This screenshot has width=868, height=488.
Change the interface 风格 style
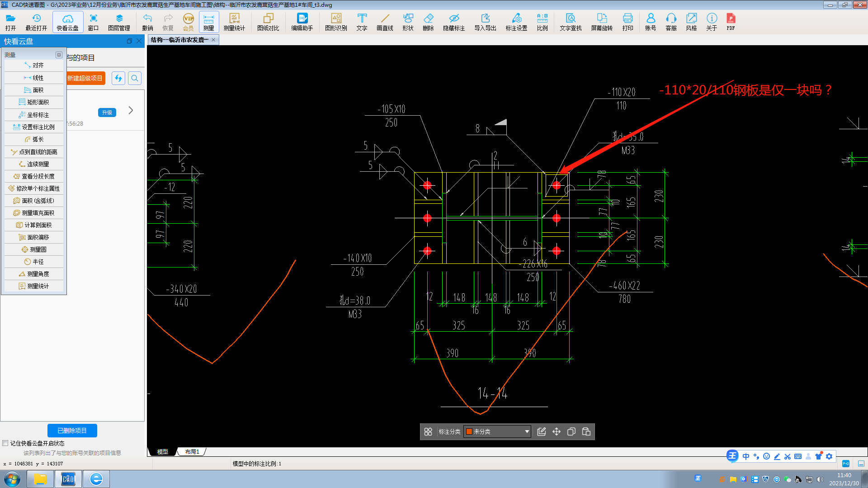point(691,22)
